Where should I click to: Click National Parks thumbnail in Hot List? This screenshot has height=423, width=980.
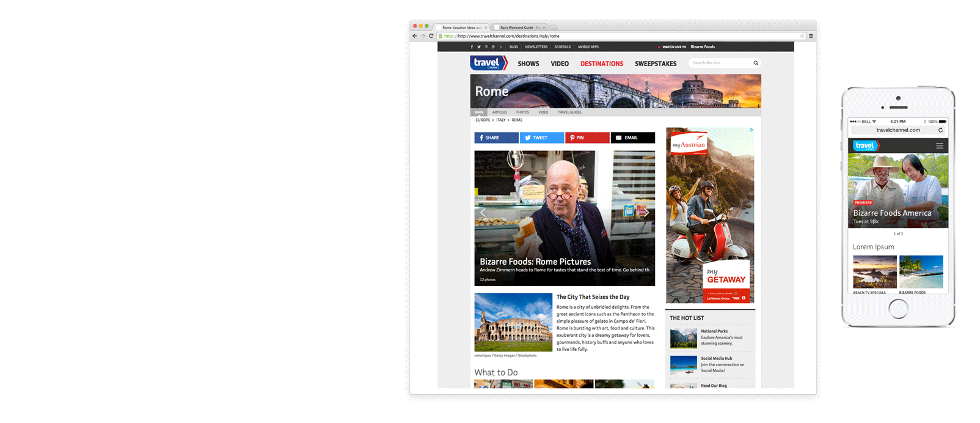(x=684, y=338)
